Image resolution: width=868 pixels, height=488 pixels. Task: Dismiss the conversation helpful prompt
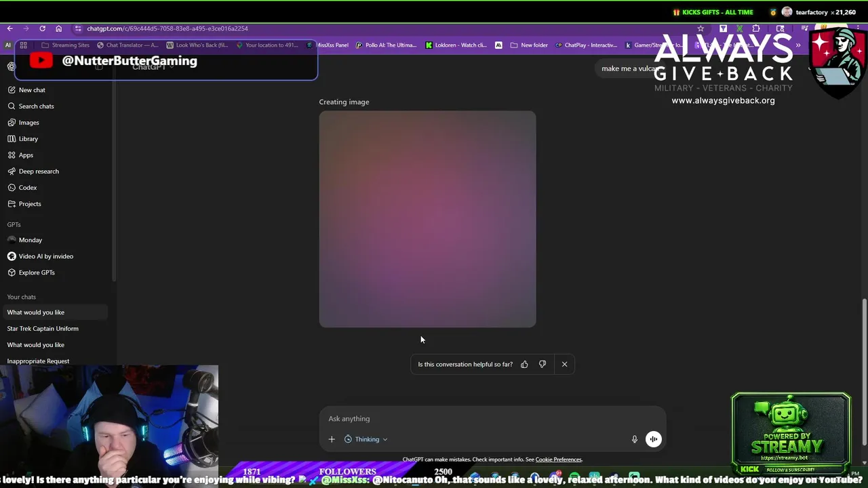point(564,365)
